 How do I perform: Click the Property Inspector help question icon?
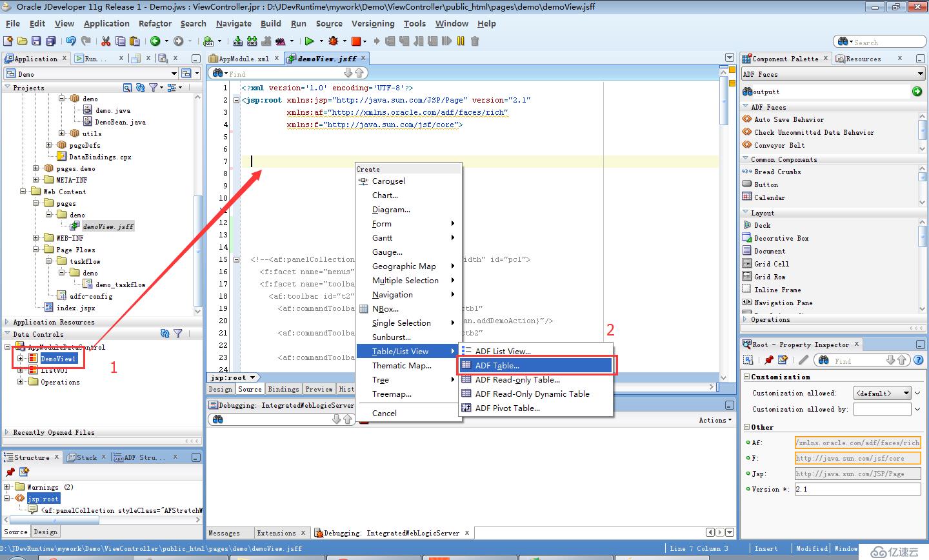[x=919, y=360]
